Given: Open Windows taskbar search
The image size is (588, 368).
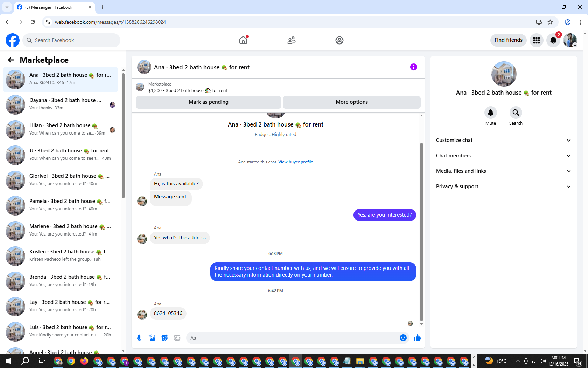Looking at the screenshot, I should point(25,361).
